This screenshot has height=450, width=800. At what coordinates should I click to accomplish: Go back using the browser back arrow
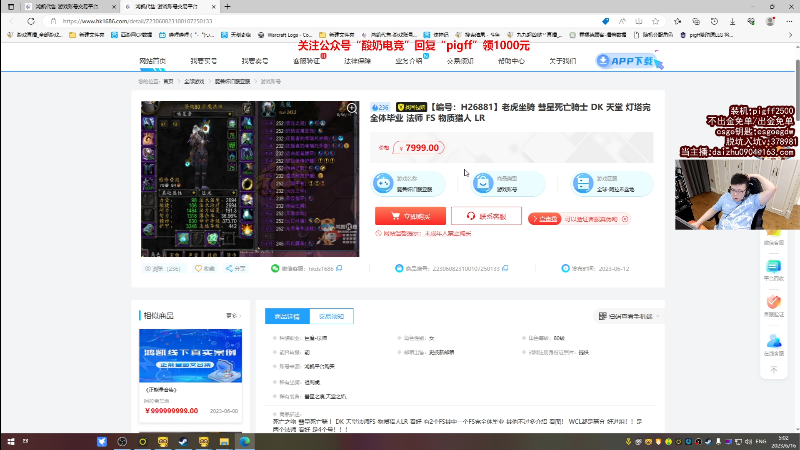12,21
